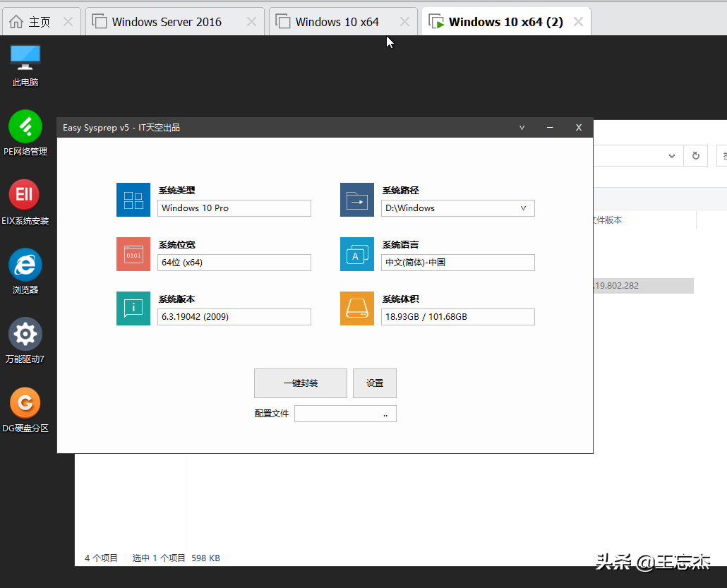Viewport: 727px width, 588px height.
Task: Click the 系统类型 Windows 10 Pro field
Action: 234,208
